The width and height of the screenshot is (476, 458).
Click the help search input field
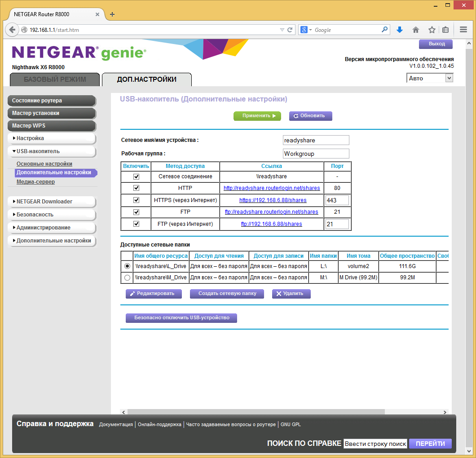375,444
